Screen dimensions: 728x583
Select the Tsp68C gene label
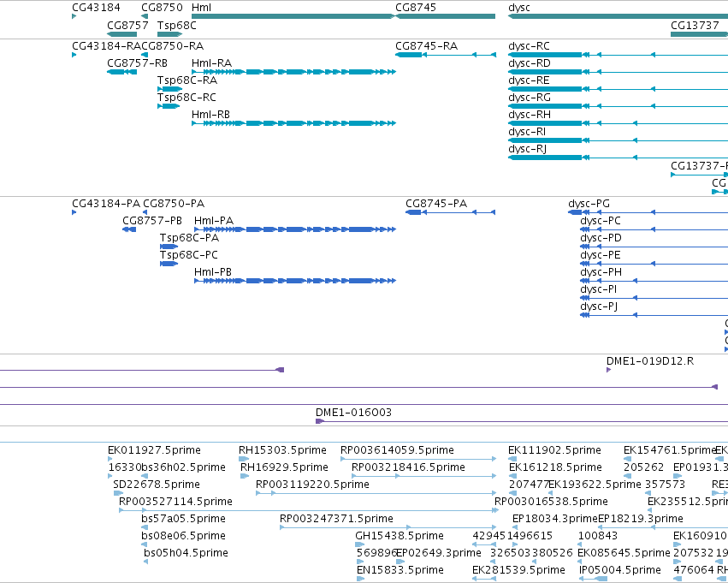click(x=177, y=25)
